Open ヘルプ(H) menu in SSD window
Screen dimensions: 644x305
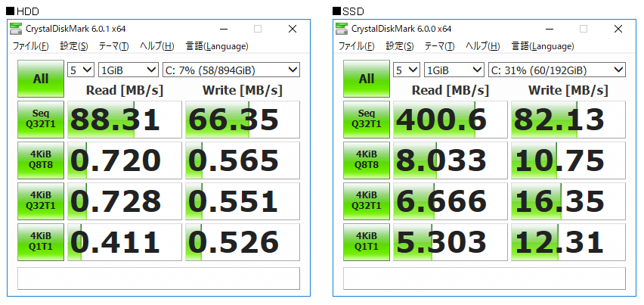482,46
